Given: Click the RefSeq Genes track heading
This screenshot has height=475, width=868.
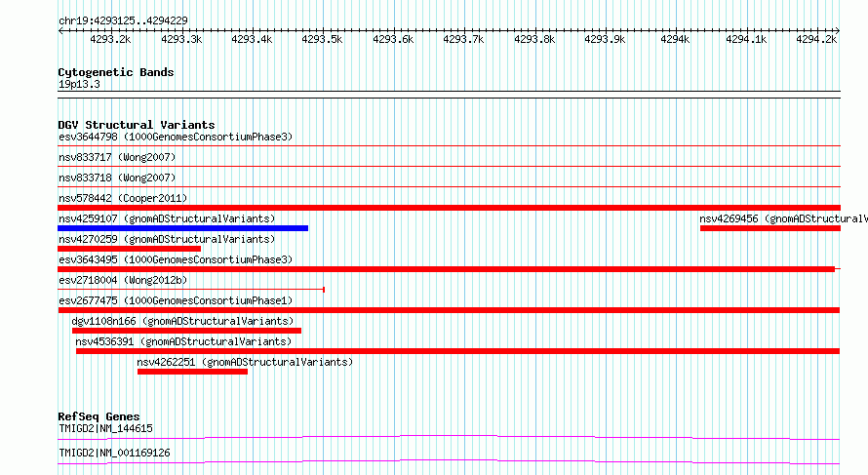Looking at the screenshot, I should coord(99,416).
